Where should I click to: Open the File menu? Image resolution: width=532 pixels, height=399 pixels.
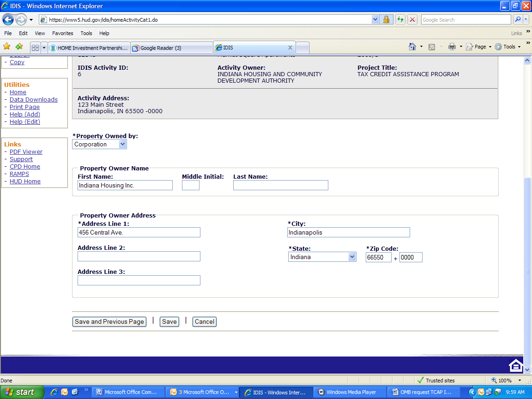coord(8,33)
